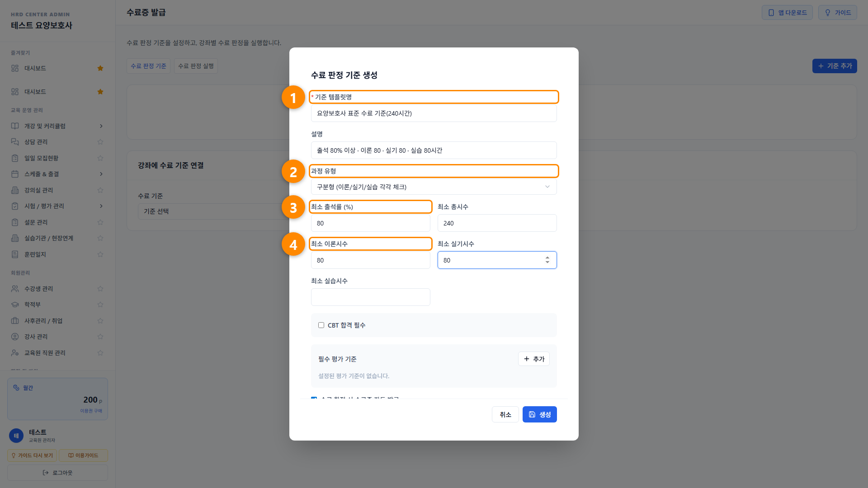Check the CBT 합격 필수 checkbox
The width and height of the screenshot is (868, 488).
point(321,325)
